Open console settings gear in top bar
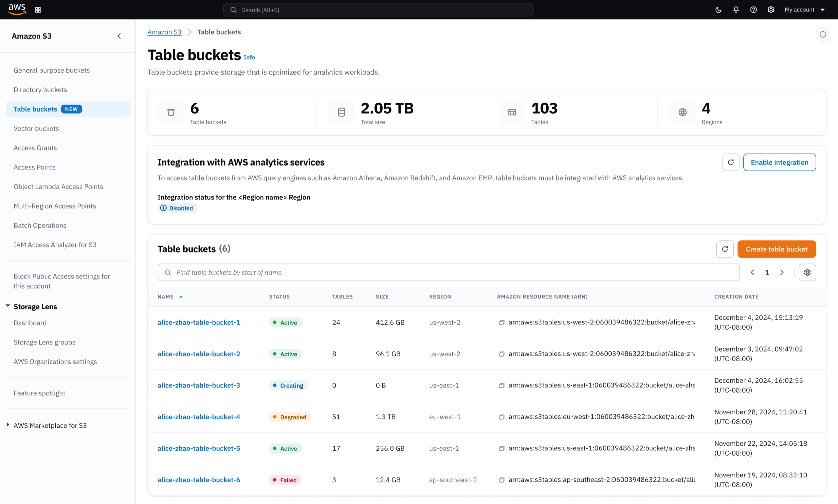This screenshot has width=838, height=504. [771, 10]
